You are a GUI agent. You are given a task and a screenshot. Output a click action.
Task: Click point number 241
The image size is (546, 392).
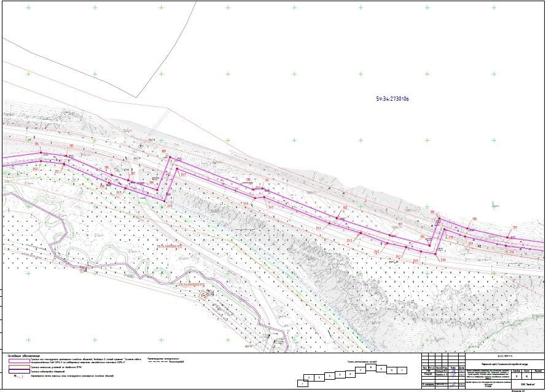coord(399,257)
